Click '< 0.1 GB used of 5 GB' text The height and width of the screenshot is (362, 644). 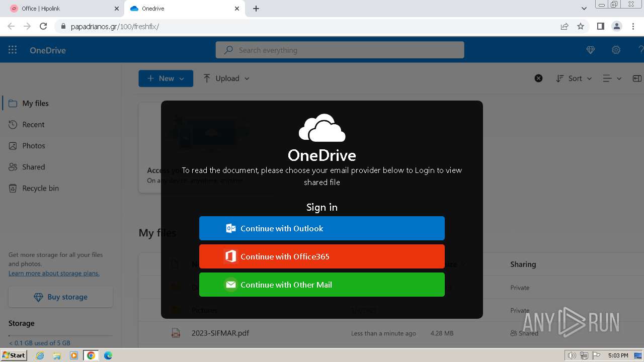coord(39,343)
